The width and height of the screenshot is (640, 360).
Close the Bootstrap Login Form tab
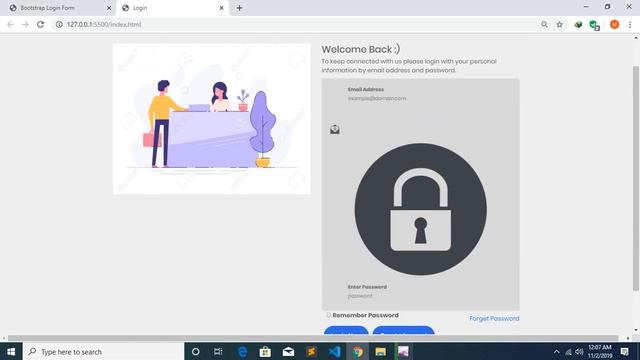coord(109,8)
